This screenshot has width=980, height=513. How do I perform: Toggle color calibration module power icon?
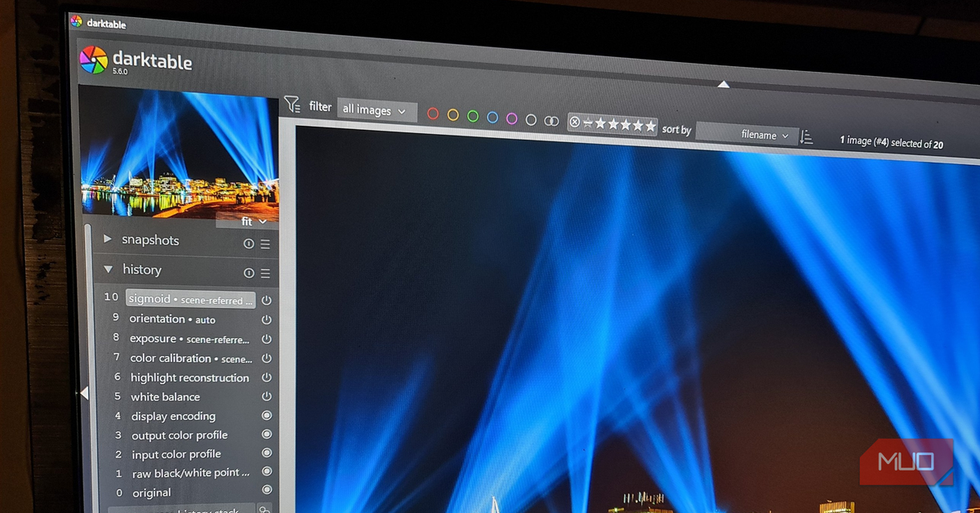pyautogui.click(x=266, y=358)
